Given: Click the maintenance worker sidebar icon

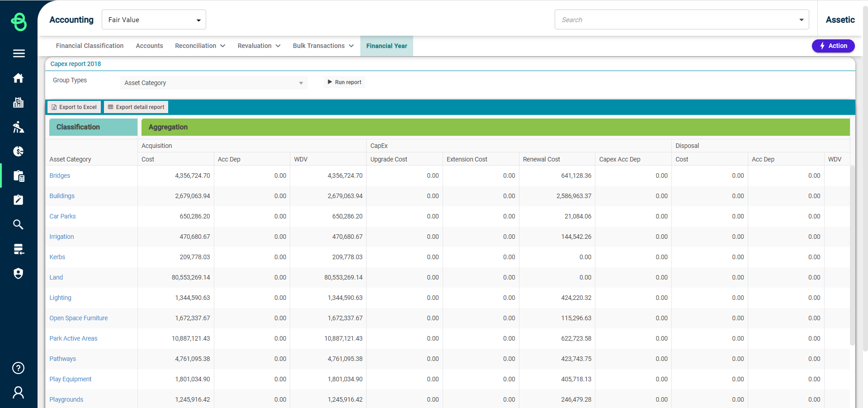Looking at the screenshot, I should (19, 127).
